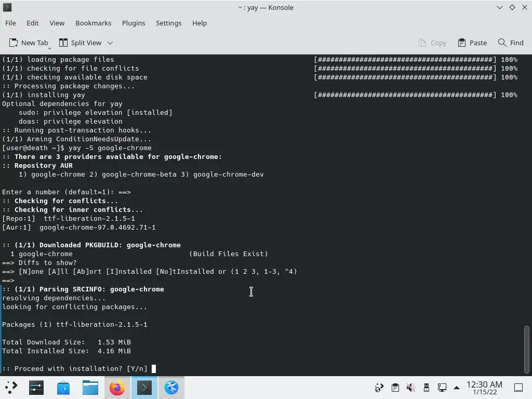Click 'Parsing SRCINFO: google-chrome' line

pyautogui.click(x=83, y=289)
